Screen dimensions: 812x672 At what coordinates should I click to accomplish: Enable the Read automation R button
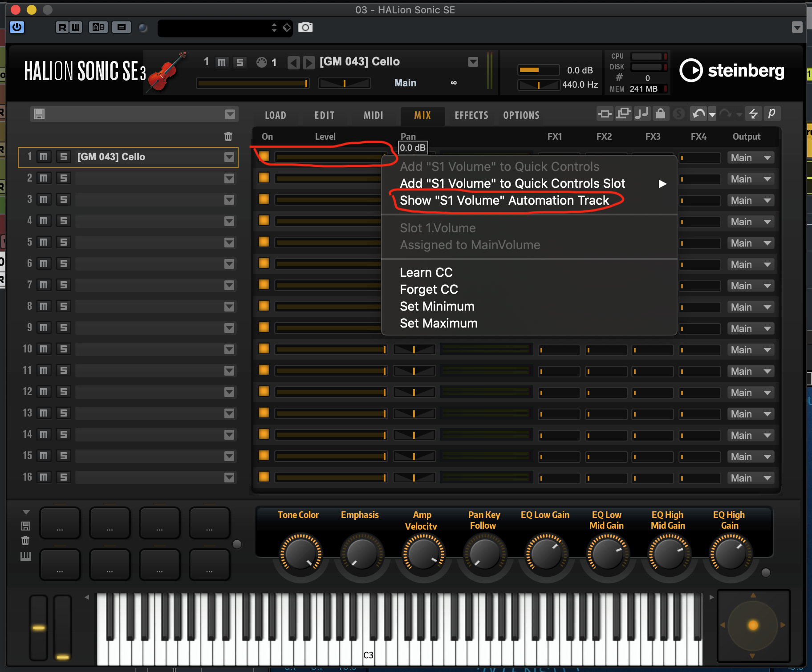tap(62, 28)
